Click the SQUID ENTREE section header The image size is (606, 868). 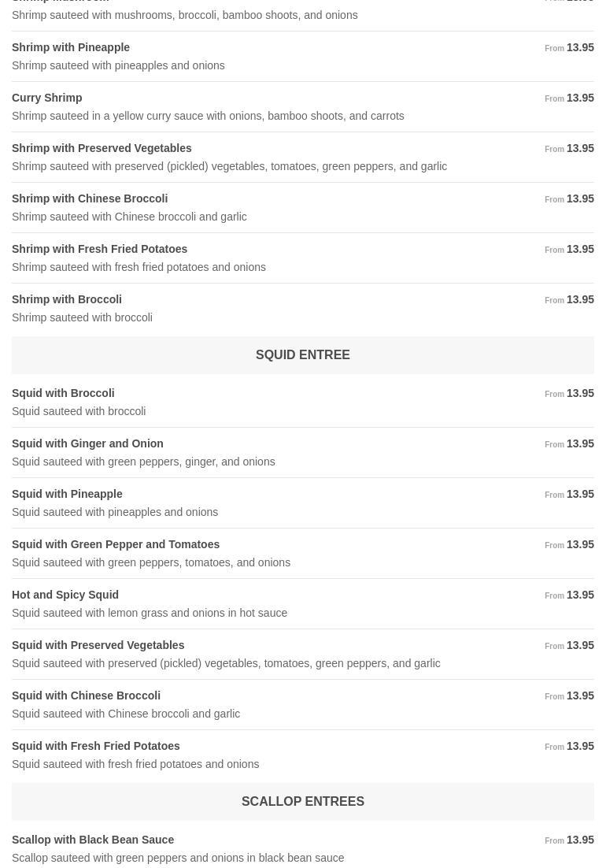[x=302, y=355]
